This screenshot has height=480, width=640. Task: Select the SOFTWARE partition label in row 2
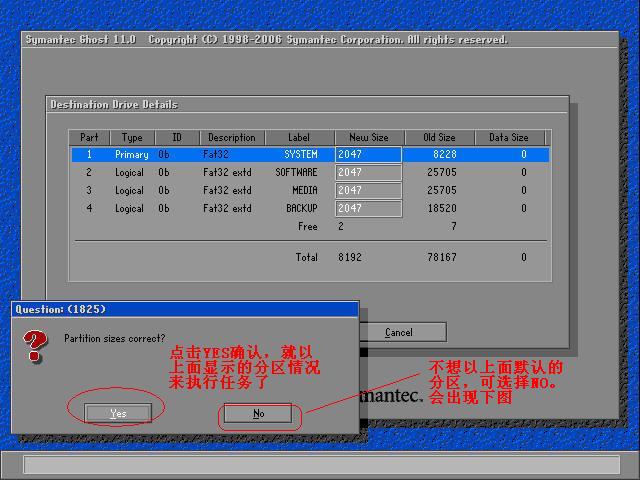(x=296, y=173)
